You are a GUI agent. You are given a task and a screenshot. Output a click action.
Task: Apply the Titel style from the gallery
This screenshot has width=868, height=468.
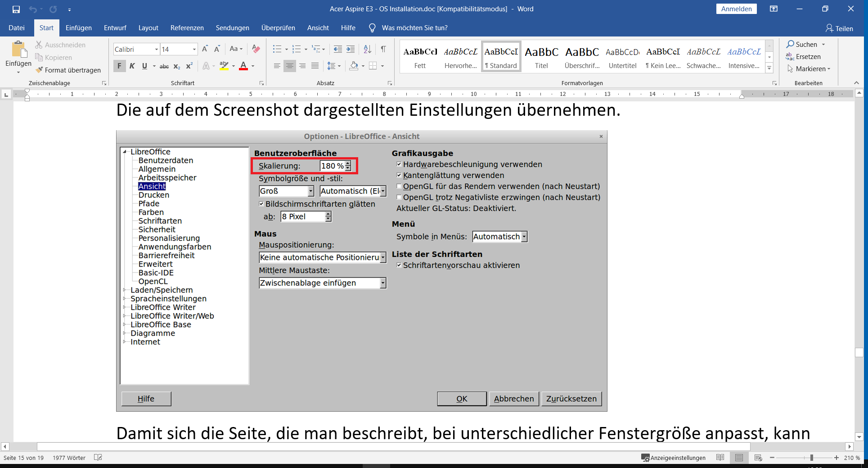[x=541, y=57]
